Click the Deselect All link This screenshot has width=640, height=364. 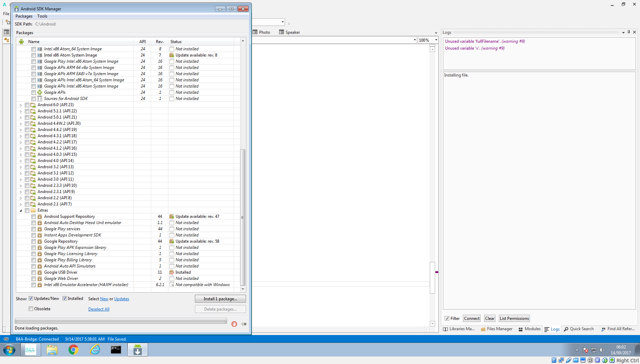[99, 309]
